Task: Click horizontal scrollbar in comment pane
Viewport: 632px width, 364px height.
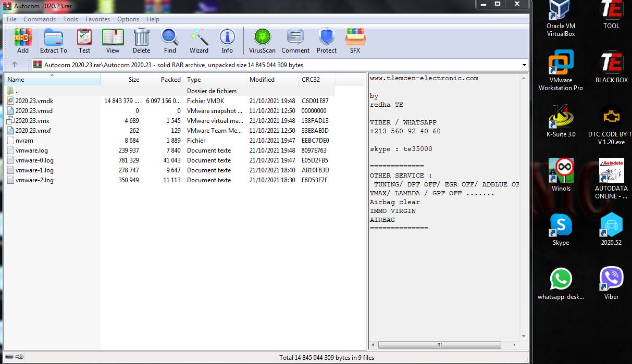Action: click(x=439, y=345)
